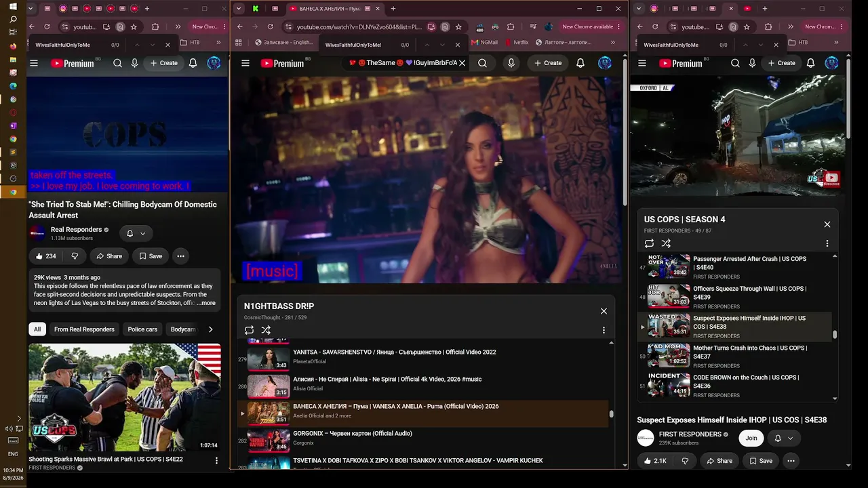Toggle loop for the N1GHTBASS DR!P playlist
Screen dimensions: 868x488
tap(249, 330)
